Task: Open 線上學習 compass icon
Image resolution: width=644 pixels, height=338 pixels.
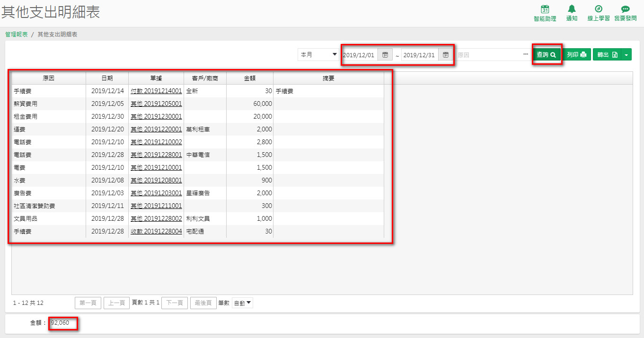Action: coord(599,9)
